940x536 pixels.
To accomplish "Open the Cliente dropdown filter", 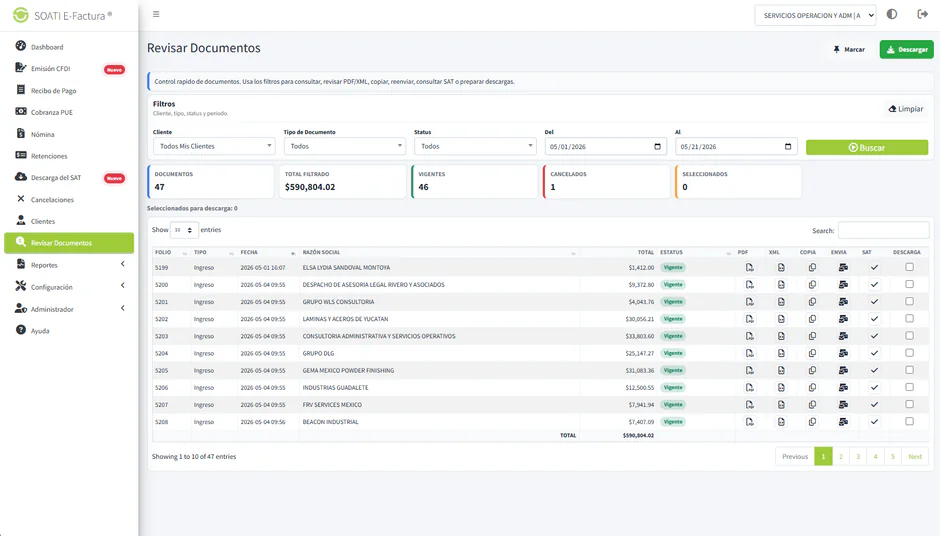I will coord(214,146).
